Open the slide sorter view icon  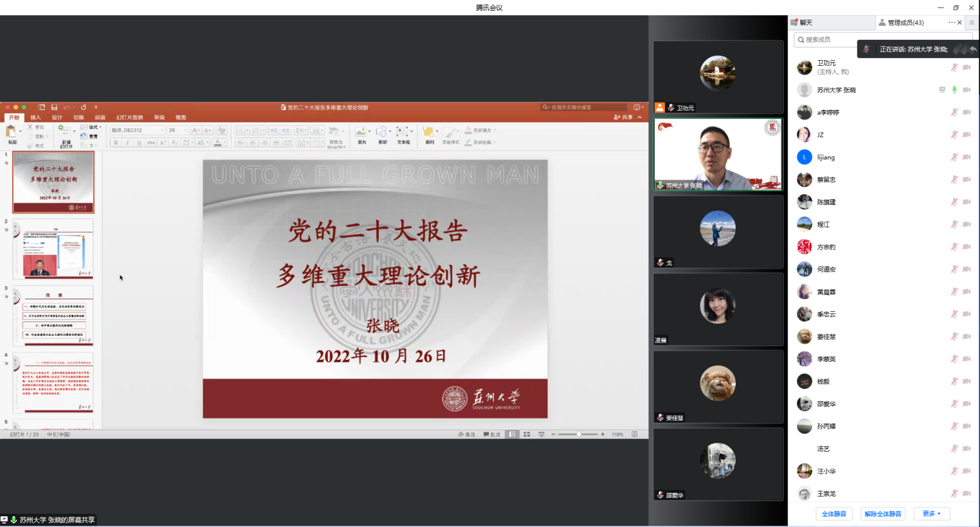(526, 435)
